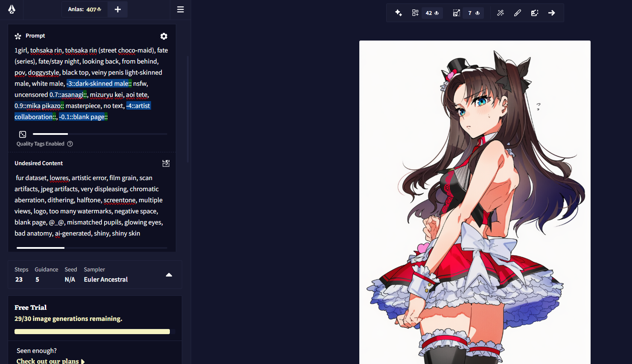Click the inpaint image icon

click(x=535, y=13)
